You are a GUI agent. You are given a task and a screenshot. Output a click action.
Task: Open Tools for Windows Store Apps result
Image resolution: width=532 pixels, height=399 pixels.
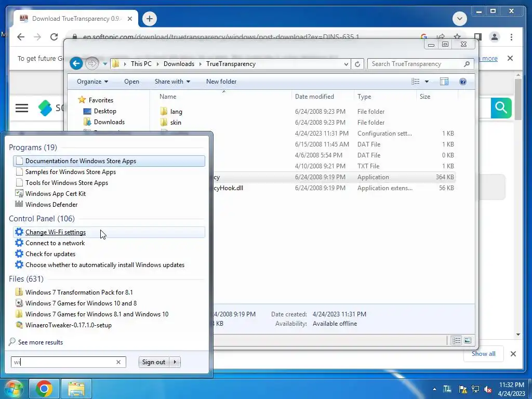(x=109, y=182)
